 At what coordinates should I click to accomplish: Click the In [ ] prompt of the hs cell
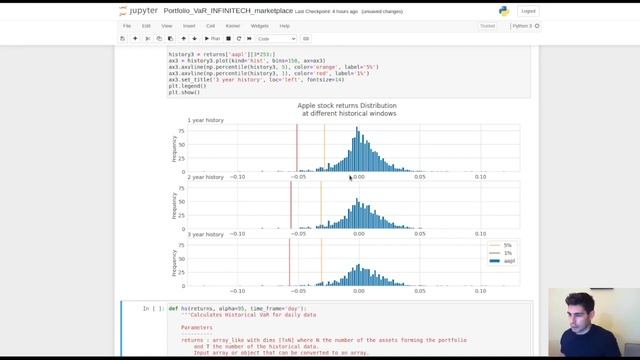coord(153,309)
